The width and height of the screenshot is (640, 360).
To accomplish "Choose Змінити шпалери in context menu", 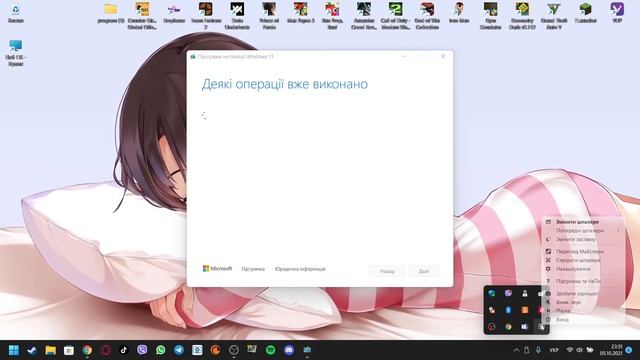I will click(x=584, y=222).
